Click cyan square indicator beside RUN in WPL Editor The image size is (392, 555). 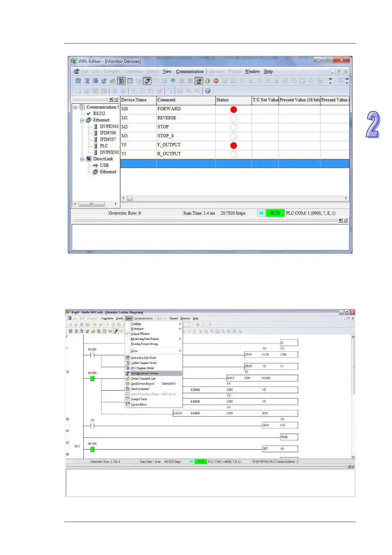point(261,213)
